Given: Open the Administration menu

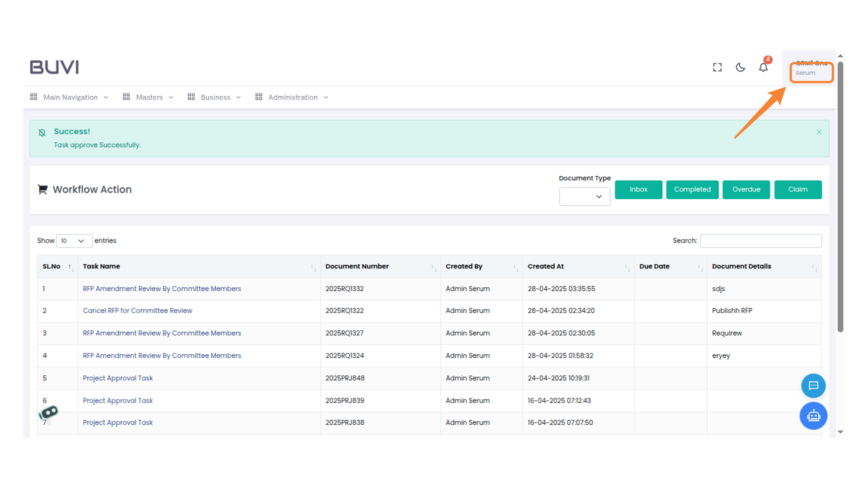Looking at the screenshot, I should (x=292, y=97).
